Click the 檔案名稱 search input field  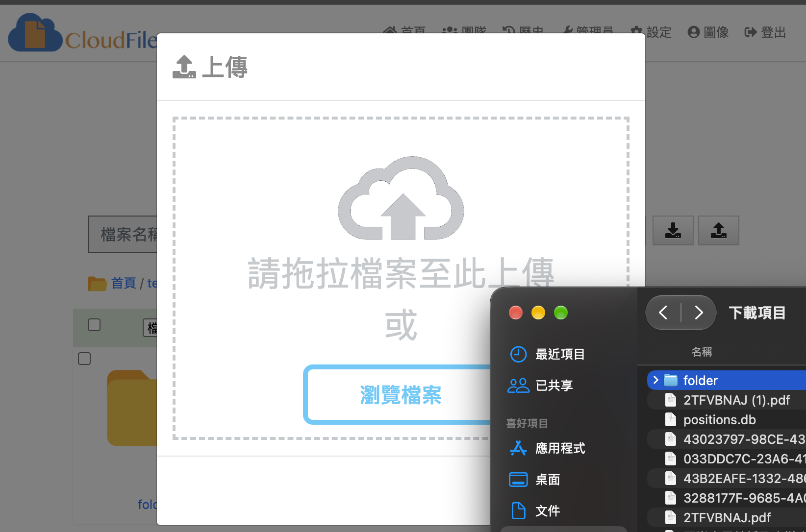coord(123,234)
